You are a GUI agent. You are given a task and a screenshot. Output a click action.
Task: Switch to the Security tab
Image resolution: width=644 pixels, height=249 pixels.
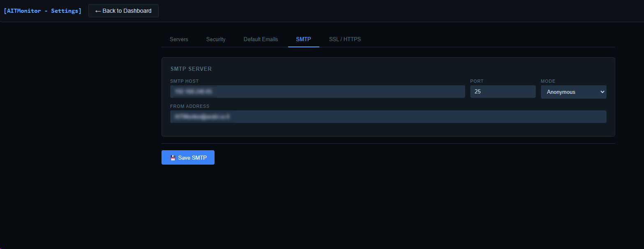pyautogui.click(x=216, y=40)
